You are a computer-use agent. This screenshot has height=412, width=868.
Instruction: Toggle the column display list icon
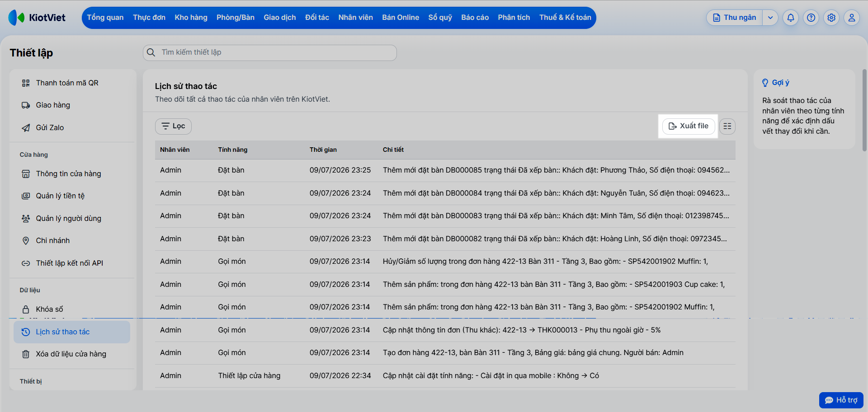point(727,126)
